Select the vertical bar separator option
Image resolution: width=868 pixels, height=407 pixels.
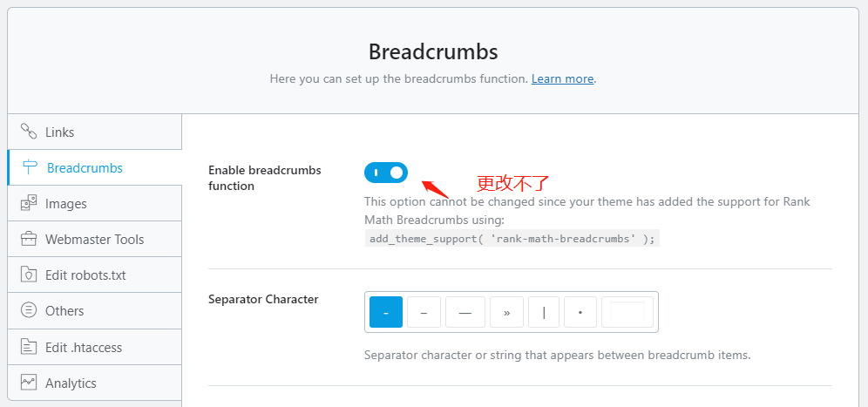click(544, 312)
